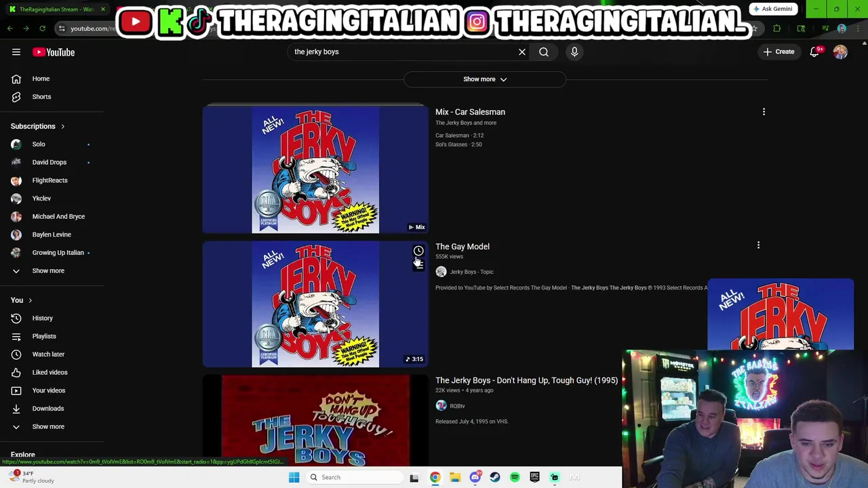868x488 pixels.
Task: Go to Shorts in sidebar
Action: point(41,97)
